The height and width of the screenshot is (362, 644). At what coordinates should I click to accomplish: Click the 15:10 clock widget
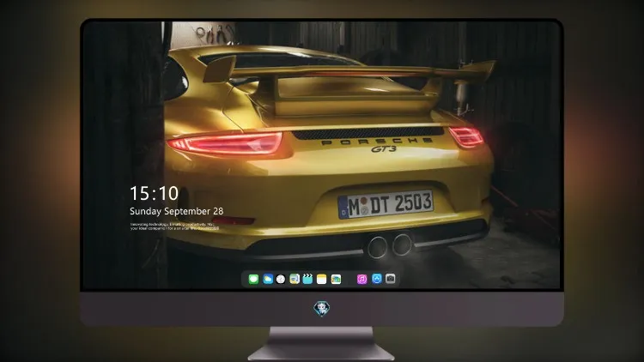tap(154, 193)
